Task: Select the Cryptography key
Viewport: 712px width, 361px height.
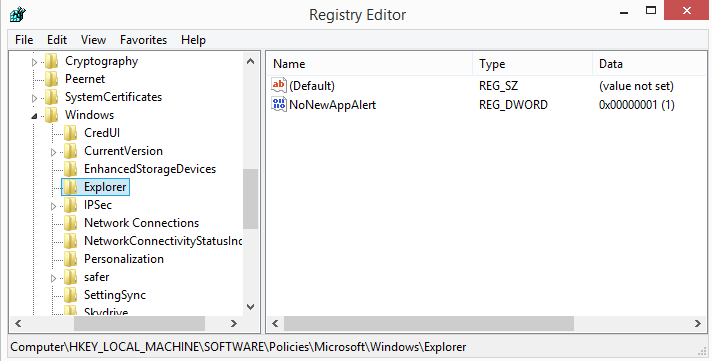Action: [x=102, y=61]
